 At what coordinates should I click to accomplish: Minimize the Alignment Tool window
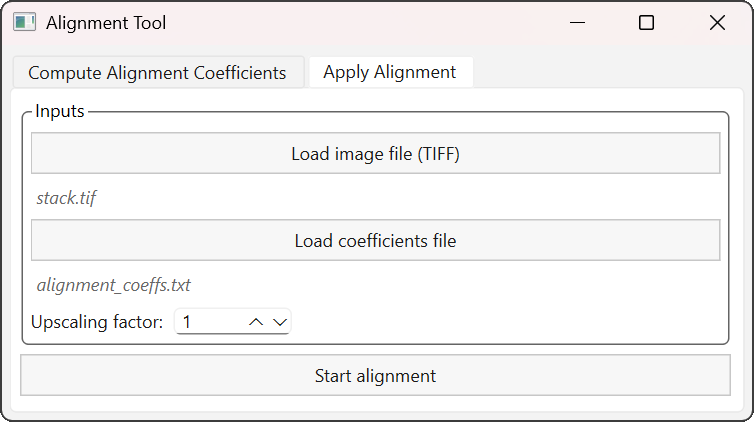tap(577, 23)
